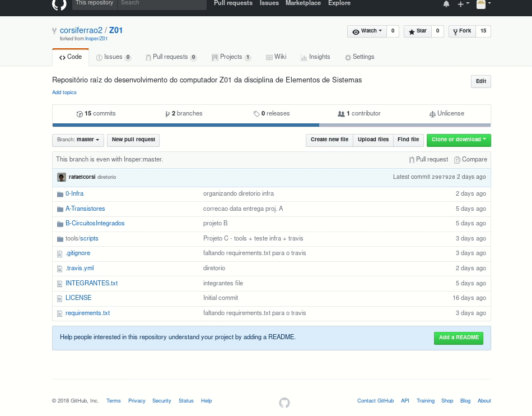Click Edit description button
Screen dimensions: 532x416
click(x=481, y=81)
